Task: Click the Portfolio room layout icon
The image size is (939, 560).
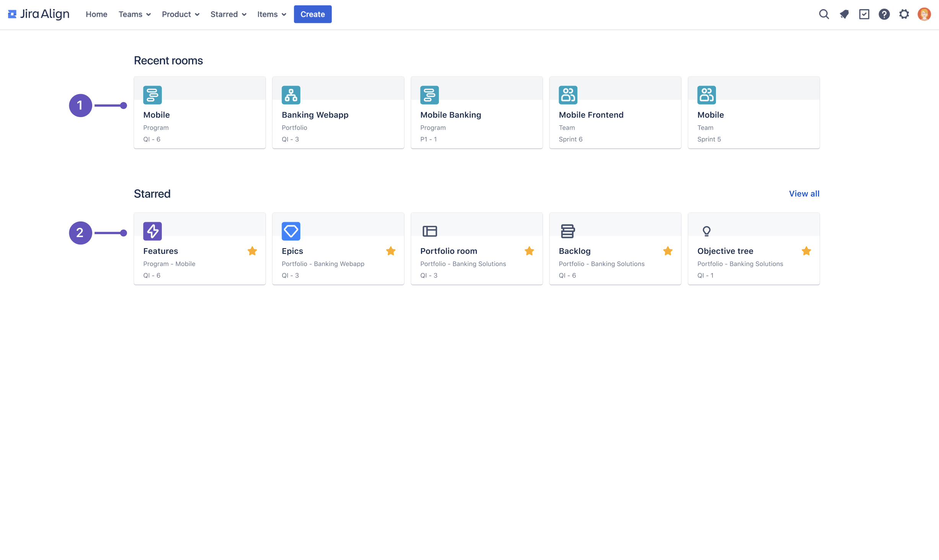Action: click(429, 231)
